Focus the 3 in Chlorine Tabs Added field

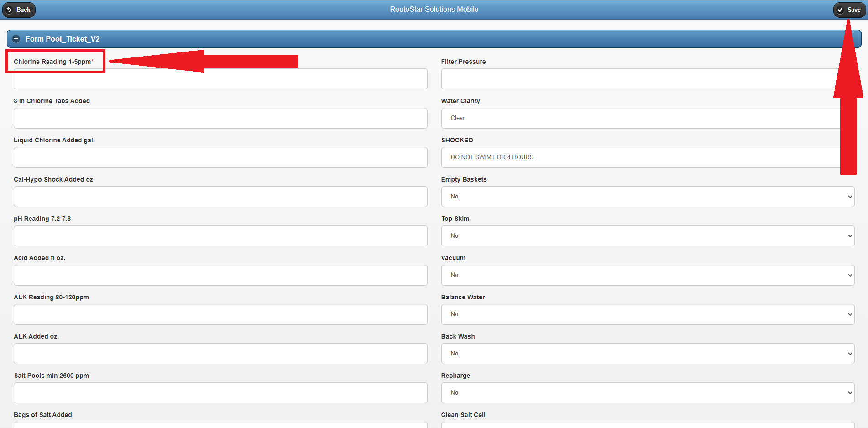[x=220, y=118]
